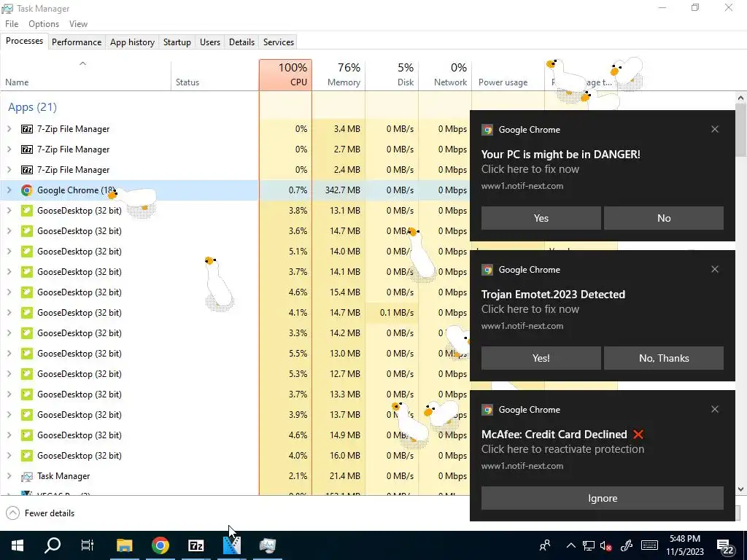Collapse to Fewer details view
747x560 pixels.
tap(40, 513)
